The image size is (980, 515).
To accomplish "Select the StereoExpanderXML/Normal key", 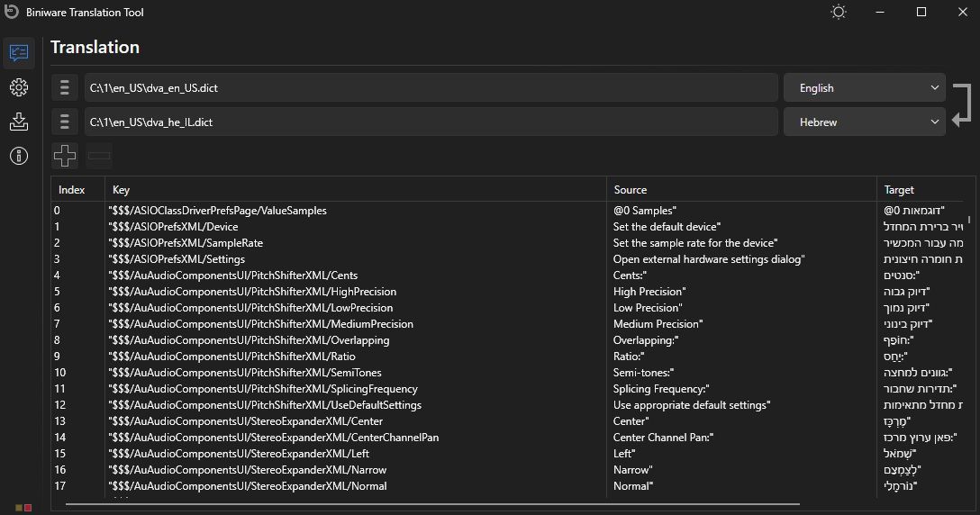I will 248,487.
